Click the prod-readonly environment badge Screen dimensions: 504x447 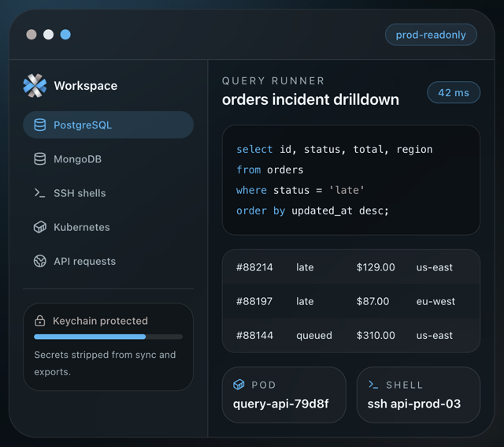point(431,35)
